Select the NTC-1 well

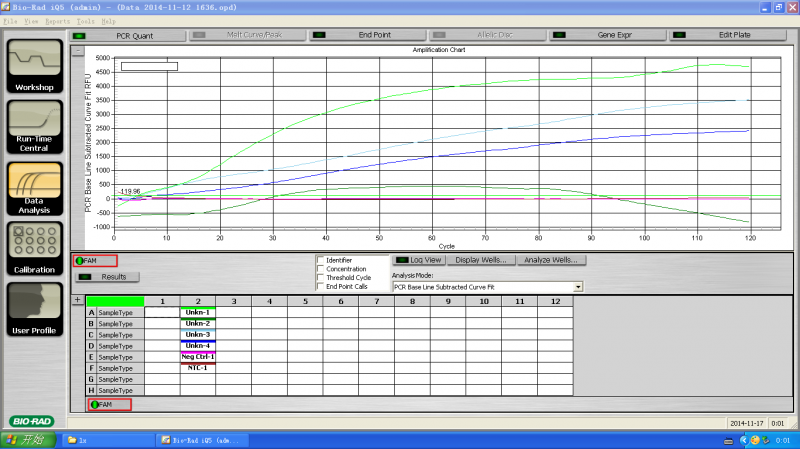pos(198,368)
